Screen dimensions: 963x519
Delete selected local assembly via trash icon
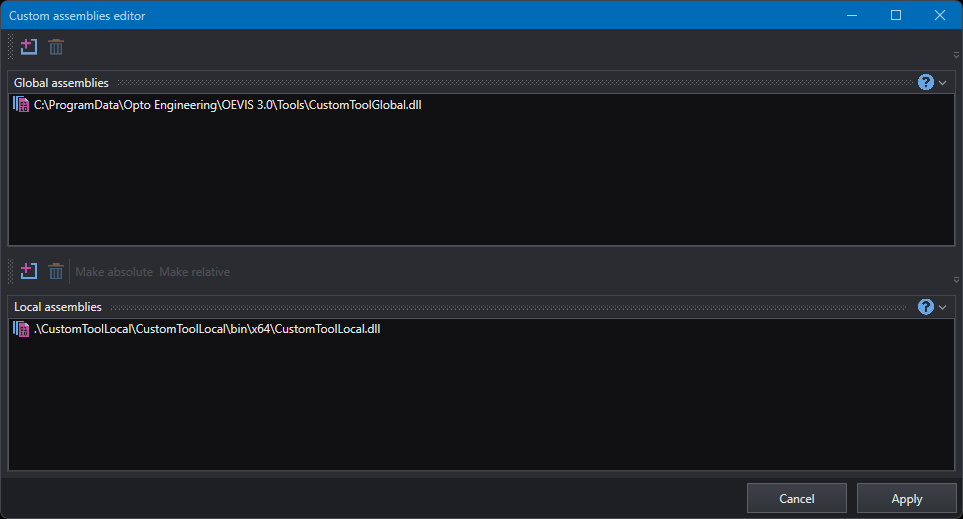(56, 271)
